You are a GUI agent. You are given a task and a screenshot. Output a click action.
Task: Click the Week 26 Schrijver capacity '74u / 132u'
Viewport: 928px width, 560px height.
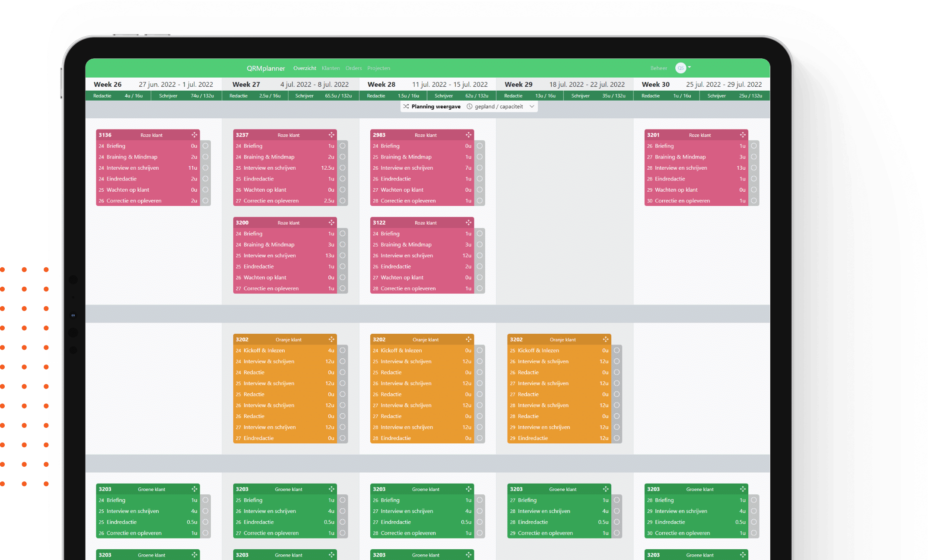pyautogui.click(x=202, y=96)
